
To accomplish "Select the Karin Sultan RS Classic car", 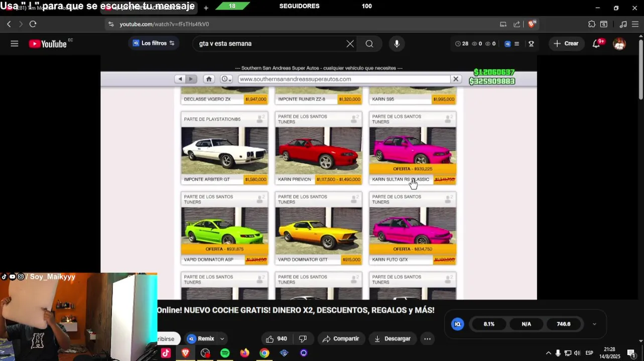I will tap(413, 148).
